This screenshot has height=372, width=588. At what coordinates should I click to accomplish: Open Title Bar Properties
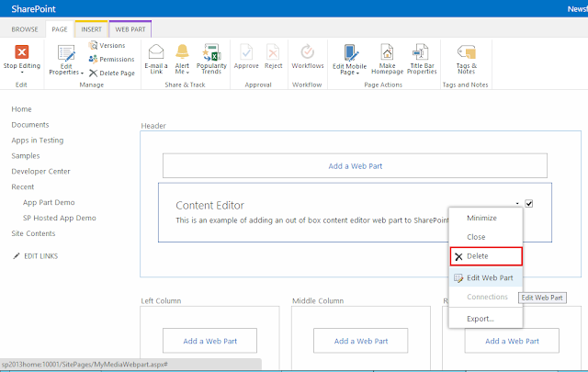(422, 60)
